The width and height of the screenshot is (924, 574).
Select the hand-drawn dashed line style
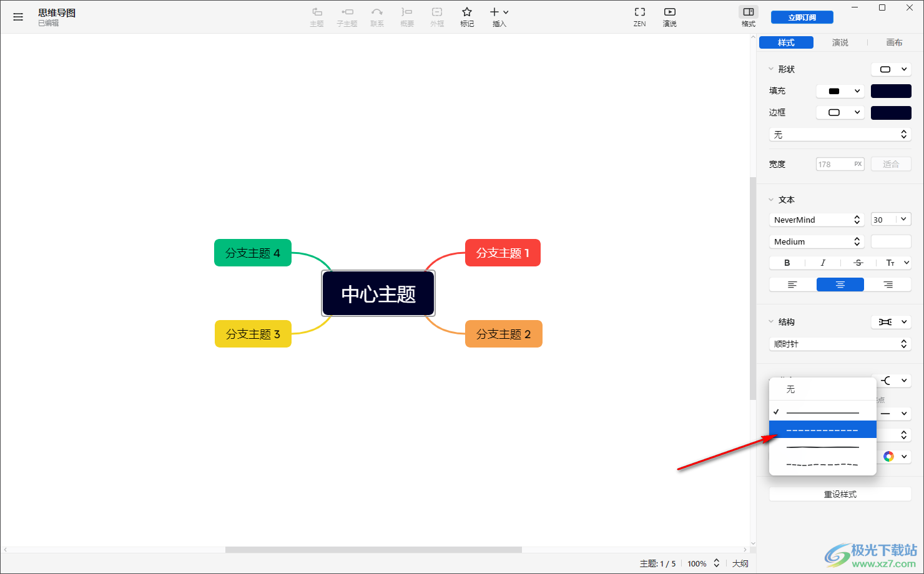click(823, 464)
